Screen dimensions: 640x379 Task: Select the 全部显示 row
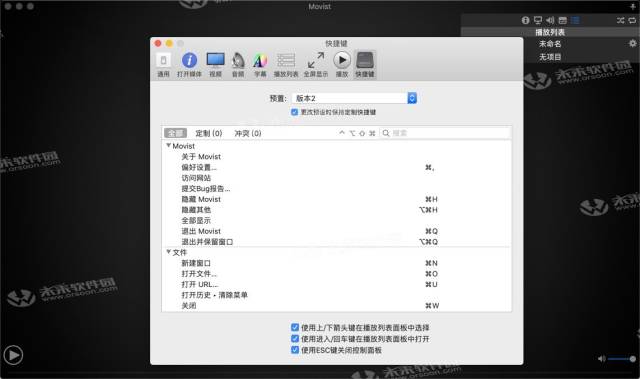coord(336,220)
